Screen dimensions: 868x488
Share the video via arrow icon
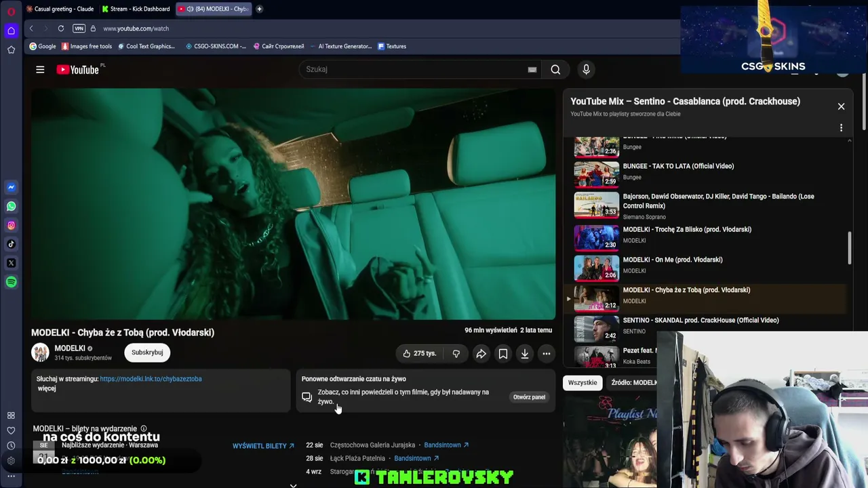coord(481,353)
